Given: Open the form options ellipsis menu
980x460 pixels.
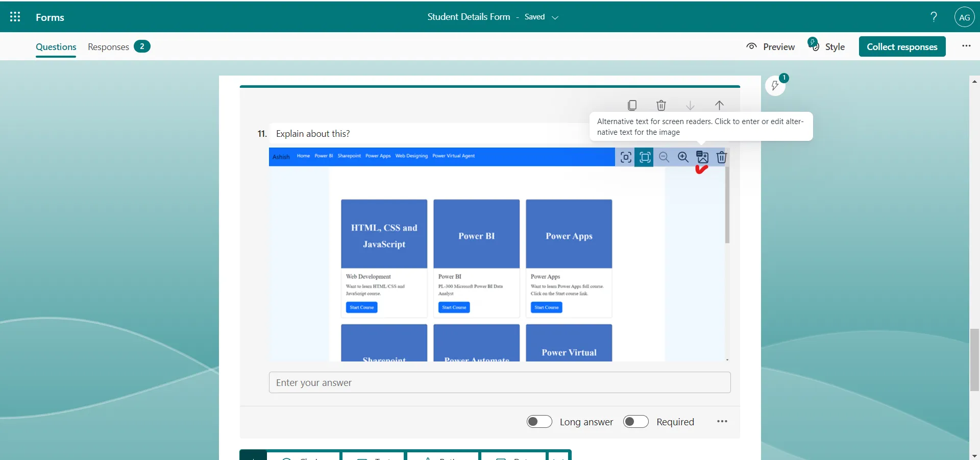Looking at the screenshot, I should coord(966,46).
